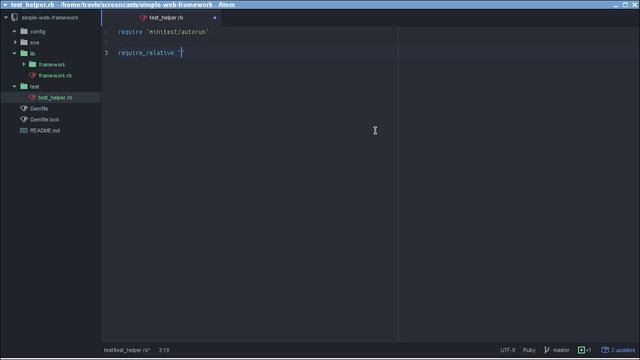640x360 pixels.
Task: Select framework.rb in tree view
Action: pyautogui.click(x=55, y=76)
